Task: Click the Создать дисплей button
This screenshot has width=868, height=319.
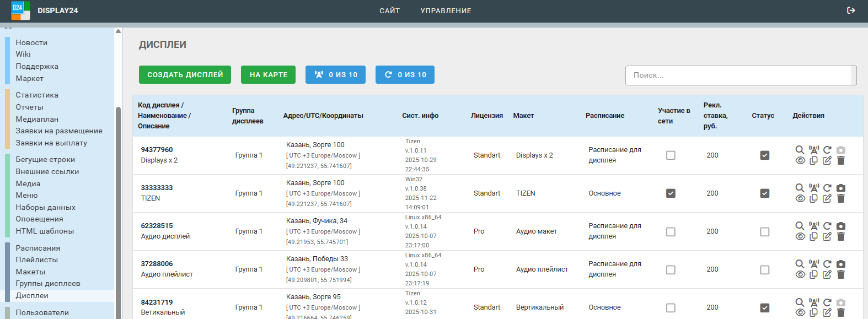Action: click(185, 75)
